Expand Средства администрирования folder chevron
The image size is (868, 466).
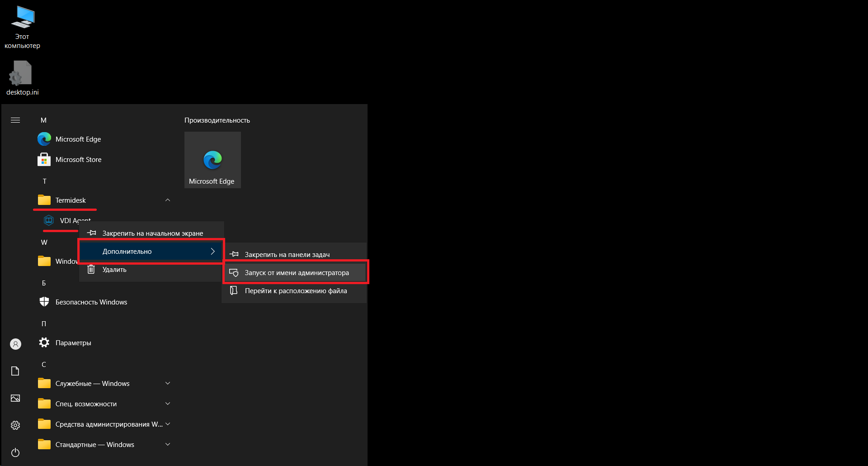[x=168, y=424]
